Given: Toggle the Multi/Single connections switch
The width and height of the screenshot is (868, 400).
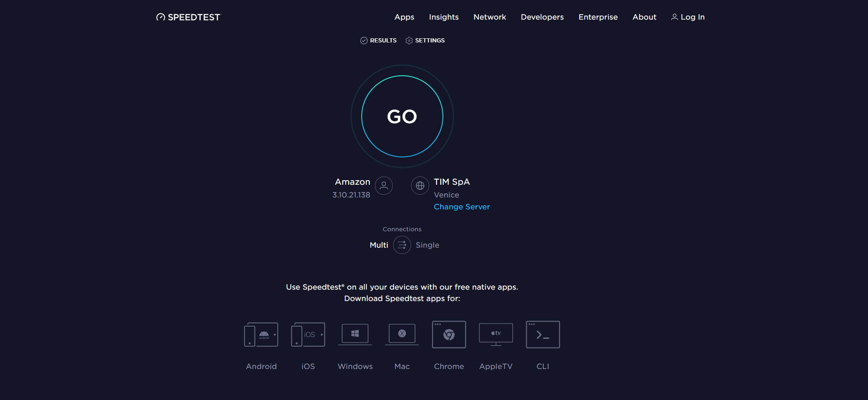Looking at the screenshot, I should (x=402, y=245).
